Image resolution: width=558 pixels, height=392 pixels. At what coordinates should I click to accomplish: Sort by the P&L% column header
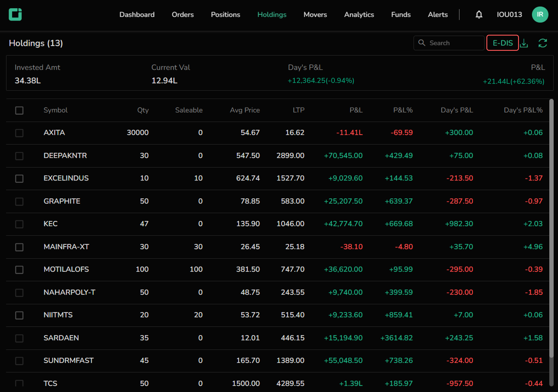coord(403,110)
